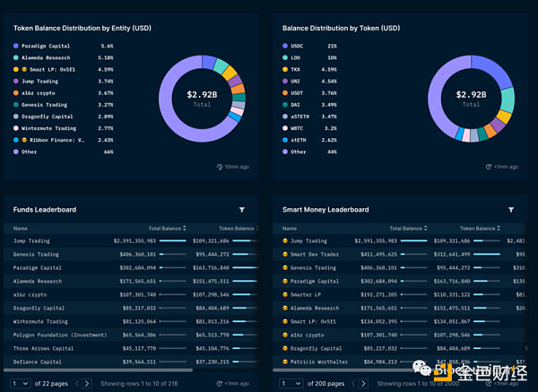Screen dimensions: 538x392
Task: Click the Name column header in Funds Leaderboard
Action: tap(21, 229)
